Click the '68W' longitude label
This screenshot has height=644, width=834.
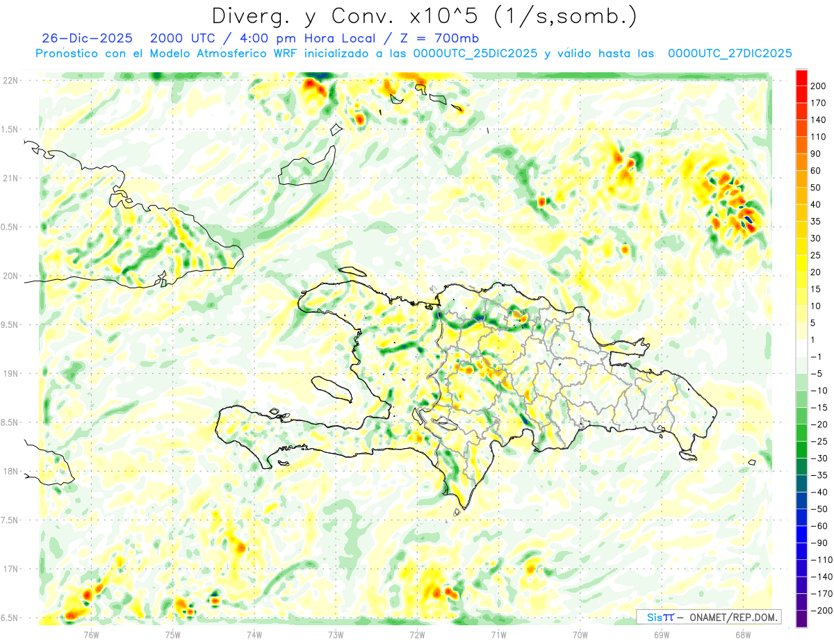click(743, 634)
